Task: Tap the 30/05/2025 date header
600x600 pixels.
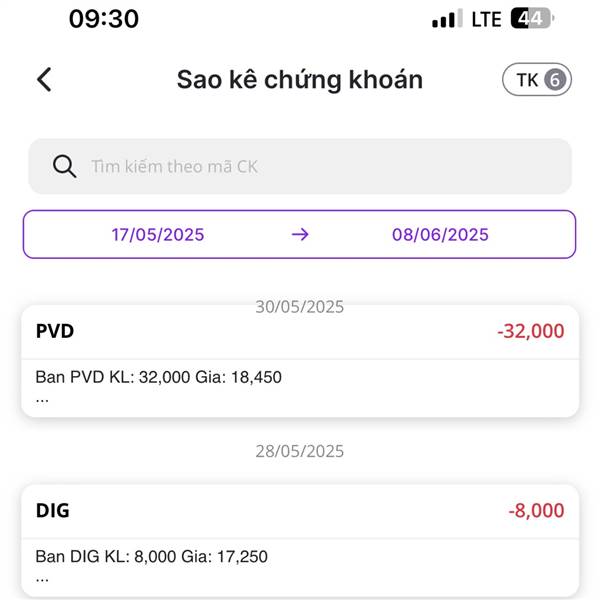Action: click(300, 307)
